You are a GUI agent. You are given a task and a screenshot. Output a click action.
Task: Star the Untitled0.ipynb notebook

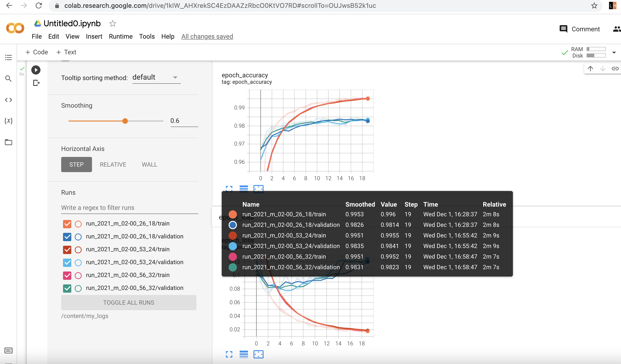point(113,24)
